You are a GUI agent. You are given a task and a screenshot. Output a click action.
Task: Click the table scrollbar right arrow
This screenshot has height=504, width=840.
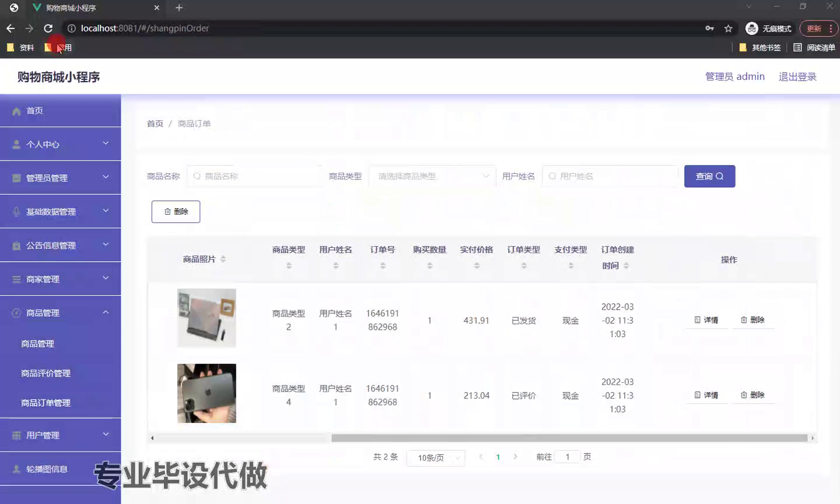[x=813, y=438]
